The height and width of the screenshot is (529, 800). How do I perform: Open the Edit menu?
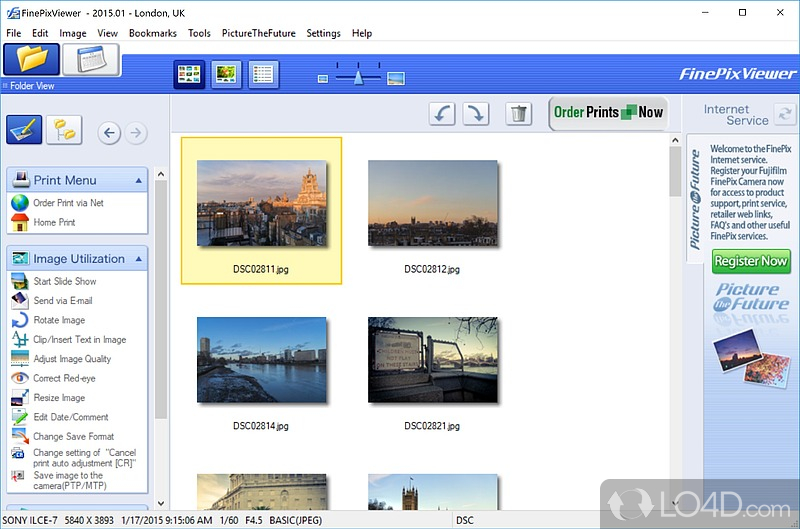[x=40, y=33]
